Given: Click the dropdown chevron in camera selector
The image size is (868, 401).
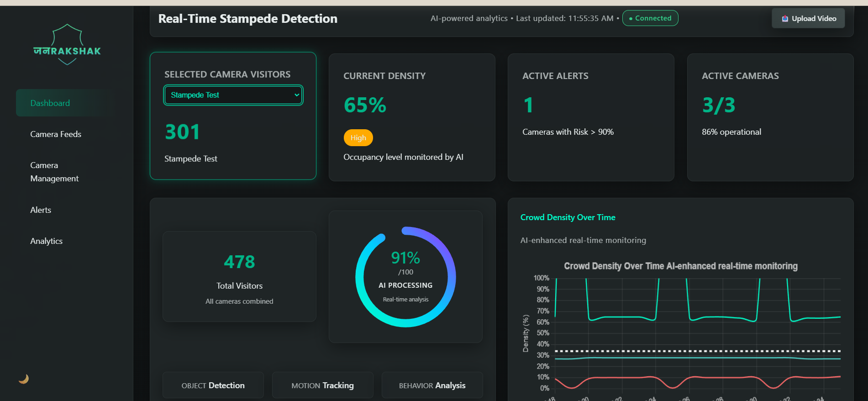Looking at the screenshot, I should 297,95.
